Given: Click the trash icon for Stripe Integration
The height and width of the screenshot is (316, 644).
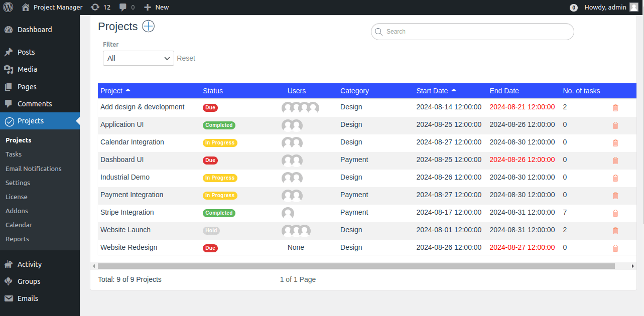Looking at the screenshot, I should [x=615, y=213].
